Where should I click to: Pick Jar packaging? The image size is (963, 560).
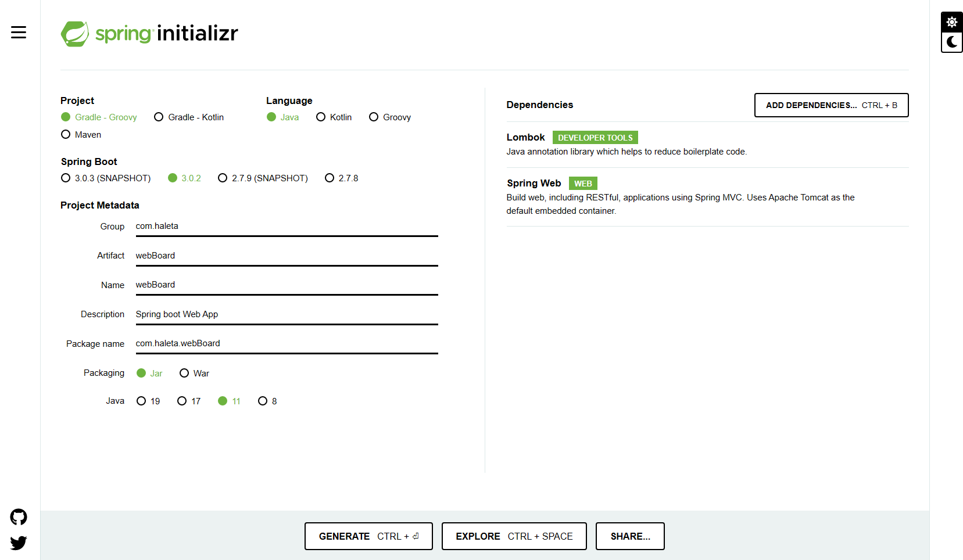pos(150,374)
